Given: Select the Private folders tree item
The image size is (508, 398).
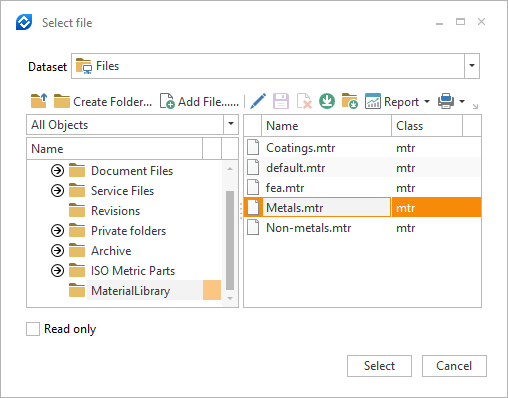Looking at the screenshot, I should [128, 231].
